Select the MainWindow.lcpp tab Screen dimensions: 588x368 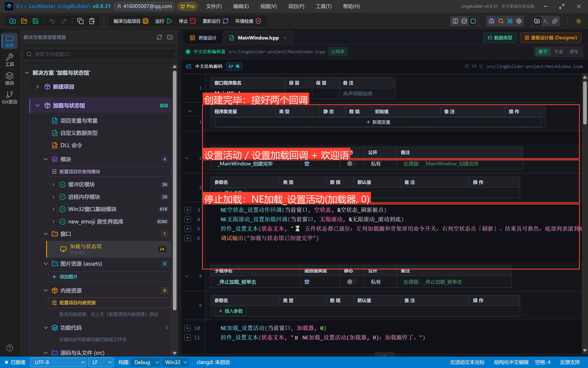(x=258, y=38)
